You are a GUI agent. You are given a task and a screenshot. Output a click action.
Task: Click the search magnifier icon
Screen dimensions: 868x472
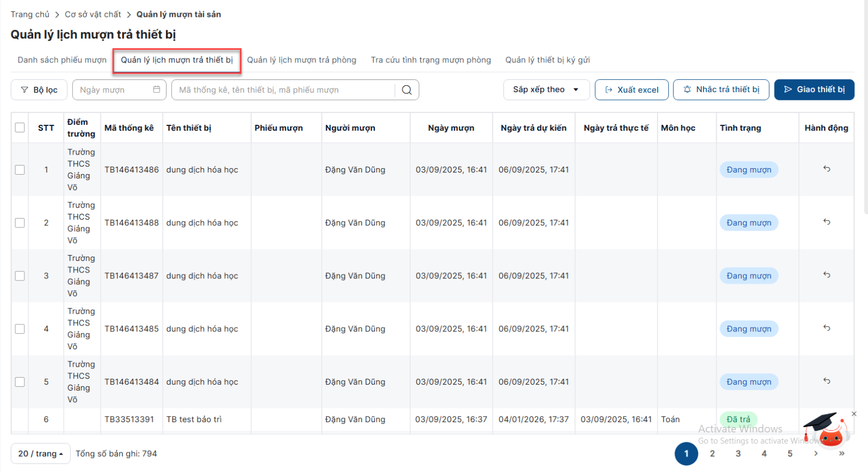tap(407, 90)
